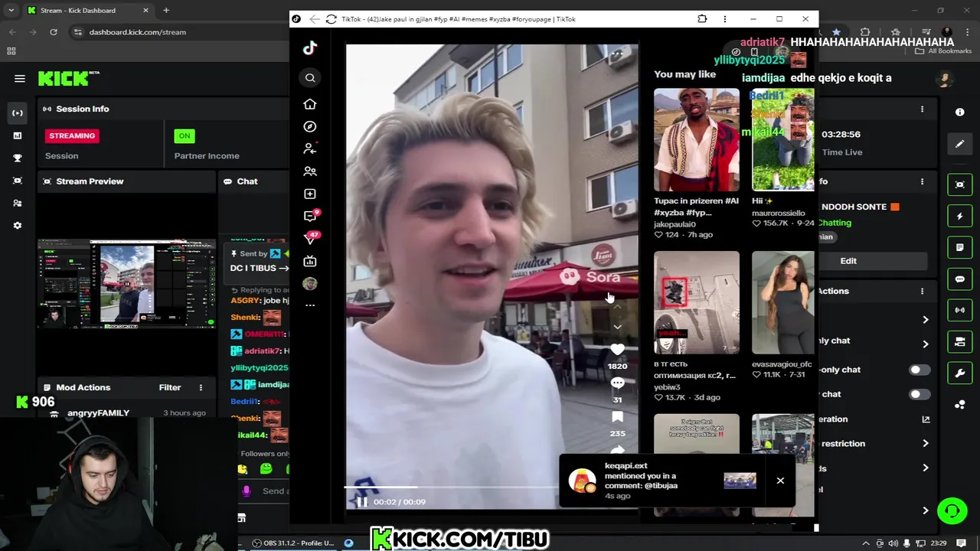Go back in TikTok window
980x551 pixels.
click(x=315, y=19)
